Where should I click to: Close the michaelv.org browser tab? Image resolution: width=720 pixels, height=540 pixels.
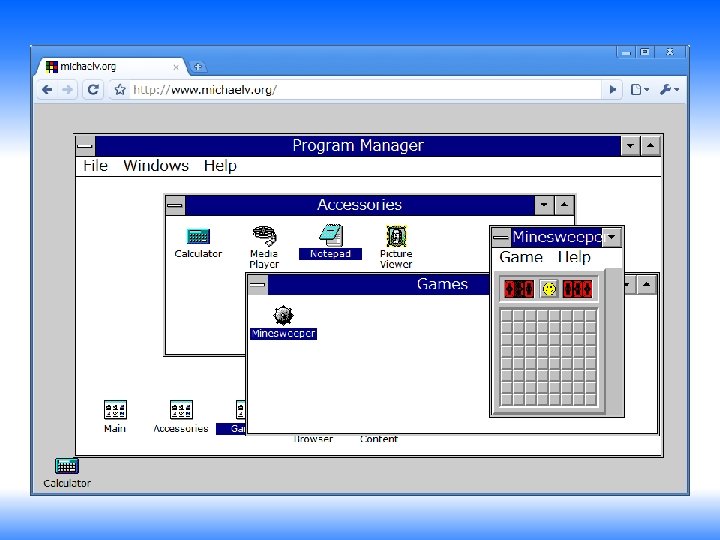(x=176, y=67)
